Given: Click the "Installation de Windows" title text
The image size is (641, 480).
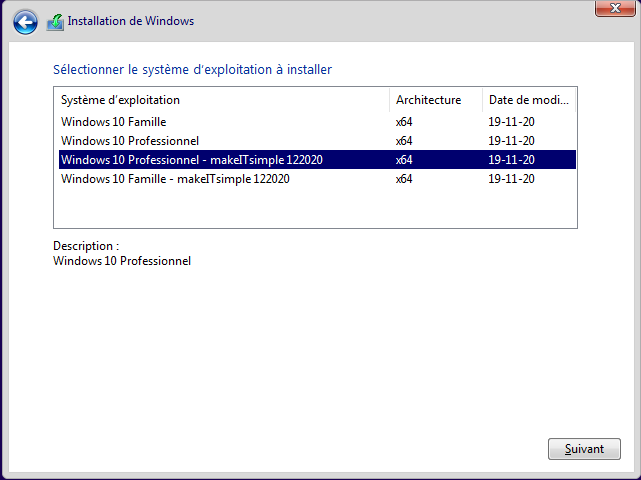Looking at the screenshot, I should point(132,21).
